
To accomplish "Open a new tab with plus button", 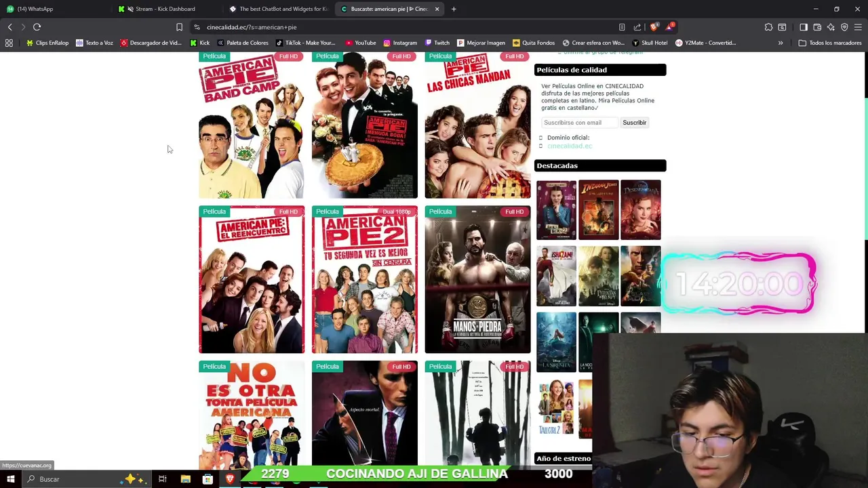I will pyautogui.click(x=454, y=9).
